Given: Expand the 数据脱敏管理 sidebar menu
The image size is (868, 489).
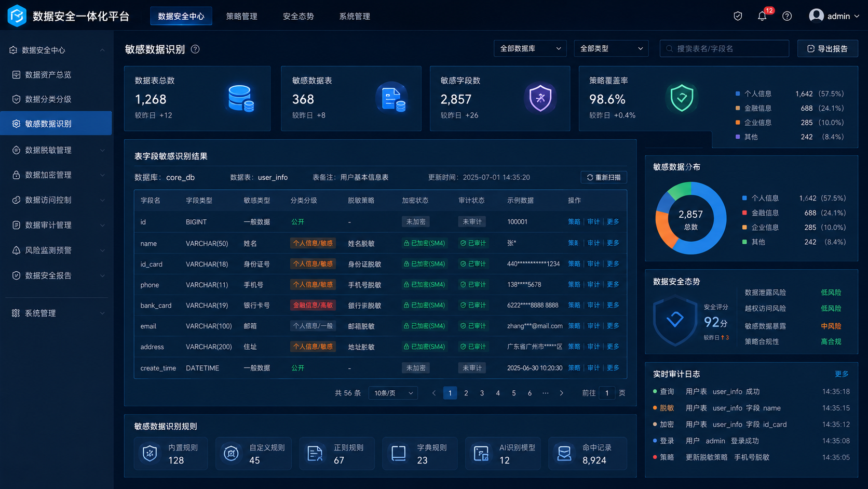Looking at the screenshot, I should coord(56,150).
